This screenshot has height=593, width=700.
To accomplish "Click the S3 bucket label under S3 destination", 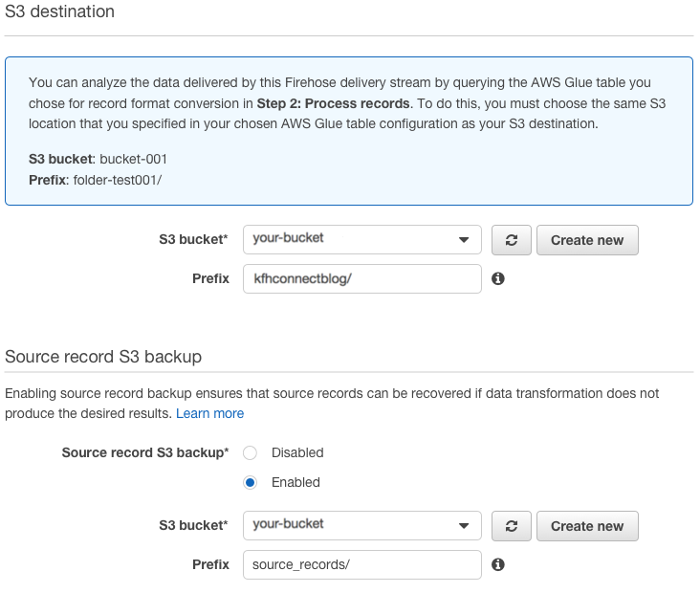I will coord(193,240).
